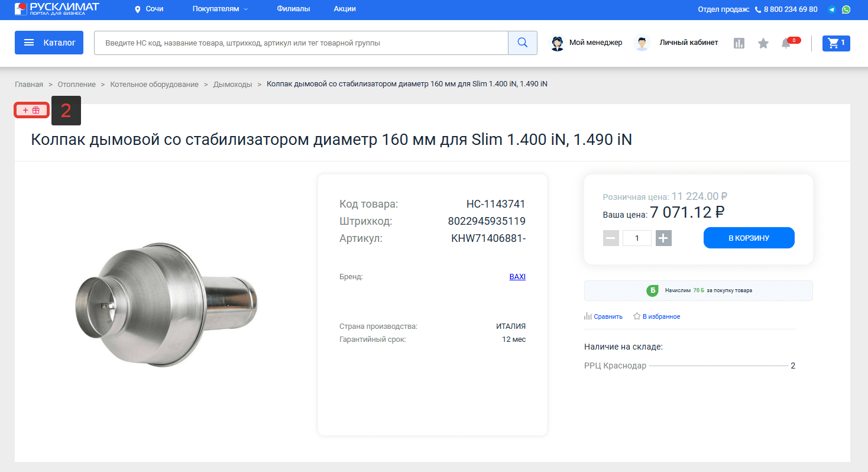868x472 pixels.
Task: Click Сравнить link
Action: [x=603, y=316]
